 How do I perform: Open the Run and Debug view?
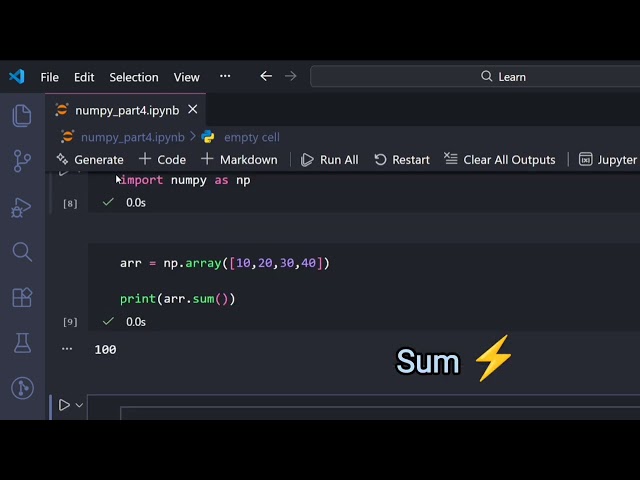click(21, 207)
